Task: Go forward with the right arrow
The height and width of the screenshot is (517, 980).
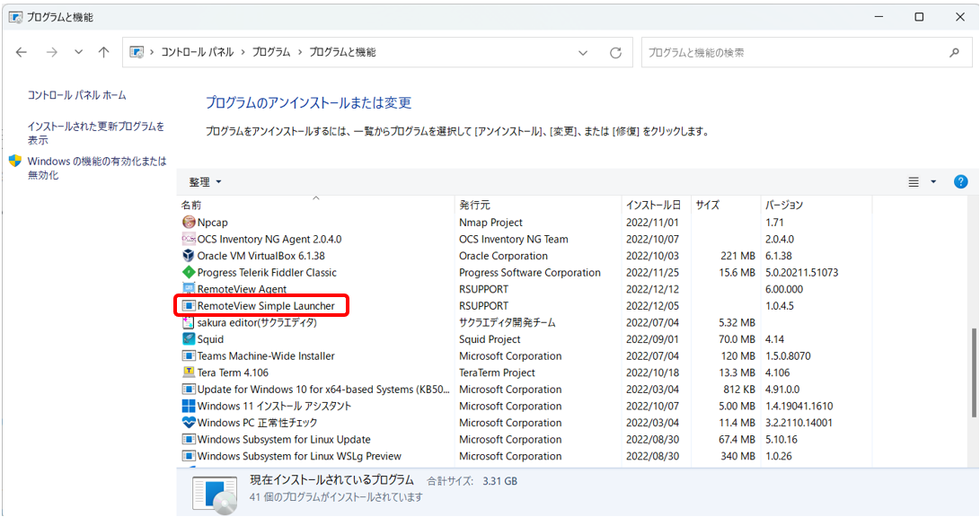Action: click(52, 52)
